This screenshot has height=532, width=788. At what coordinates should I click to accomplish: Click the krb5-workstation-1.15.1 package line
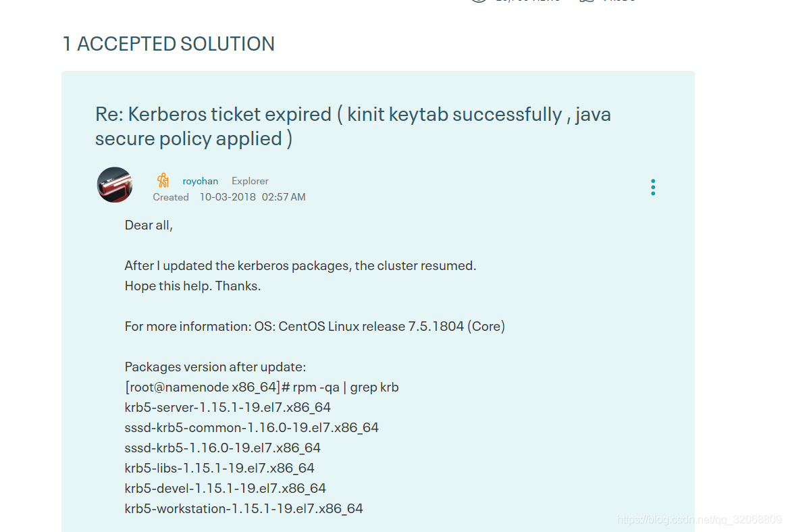(244, 508)
